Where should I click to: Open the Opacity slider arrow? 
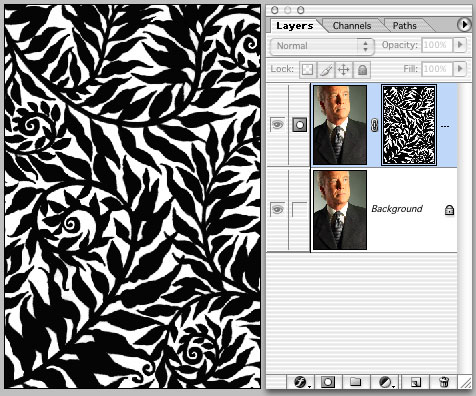[x=460, y=45]
